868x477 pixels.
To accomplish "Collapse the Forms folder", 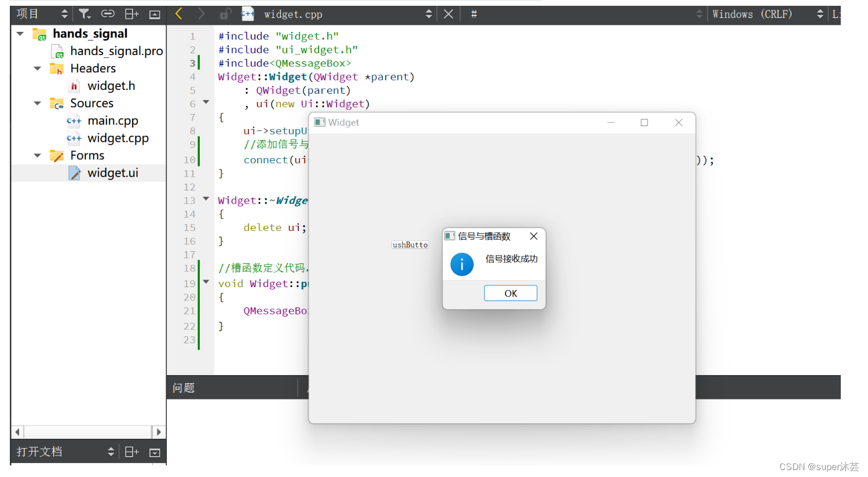I will tap(38, 155).
